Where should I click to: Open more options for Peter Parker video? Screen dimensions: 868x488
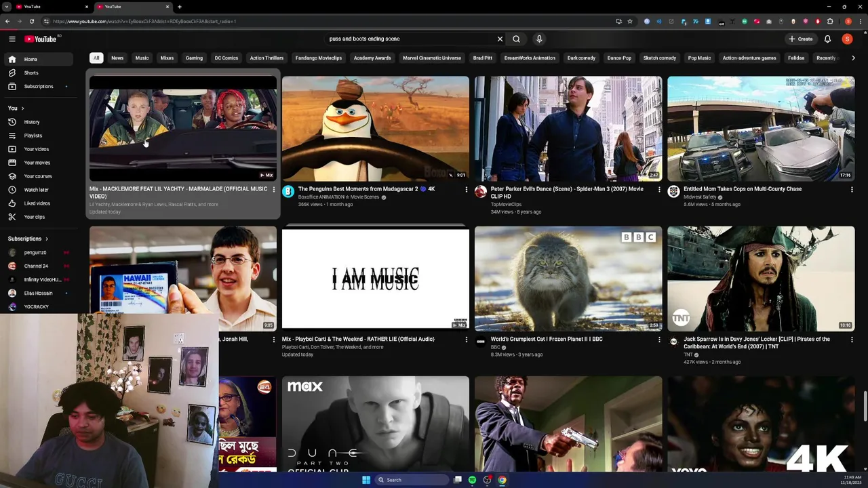658,190
